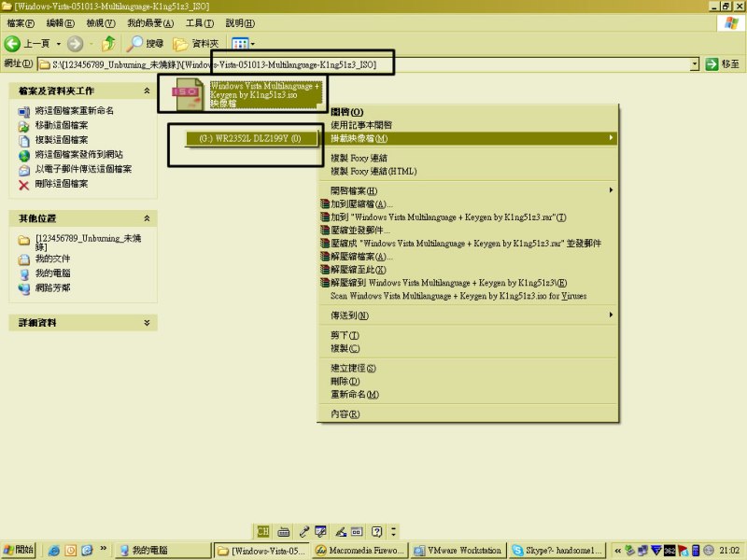747x560 pixels.
Task: Switch to the Skype taskbar button
Action: click(557, 551)
